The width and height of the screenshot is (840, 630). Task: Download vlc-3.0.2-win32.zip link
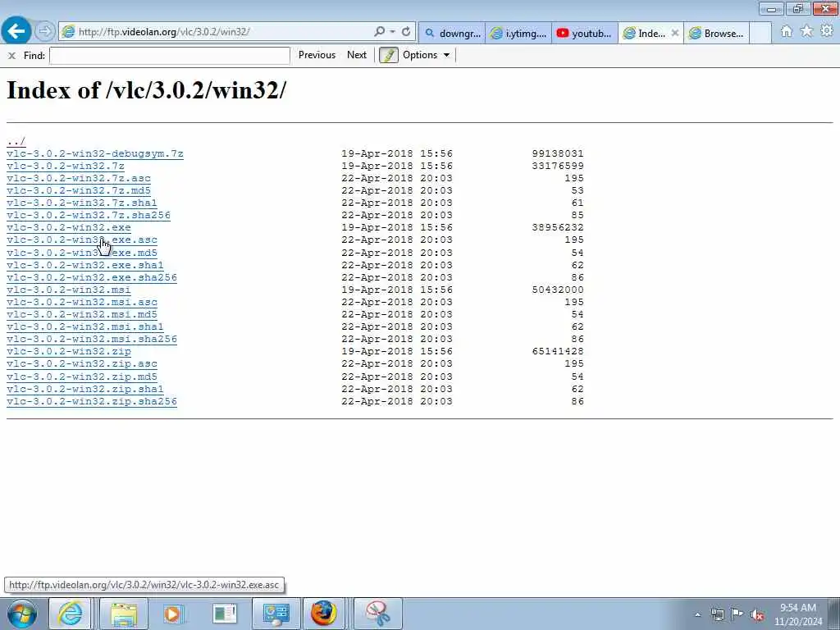69,351
